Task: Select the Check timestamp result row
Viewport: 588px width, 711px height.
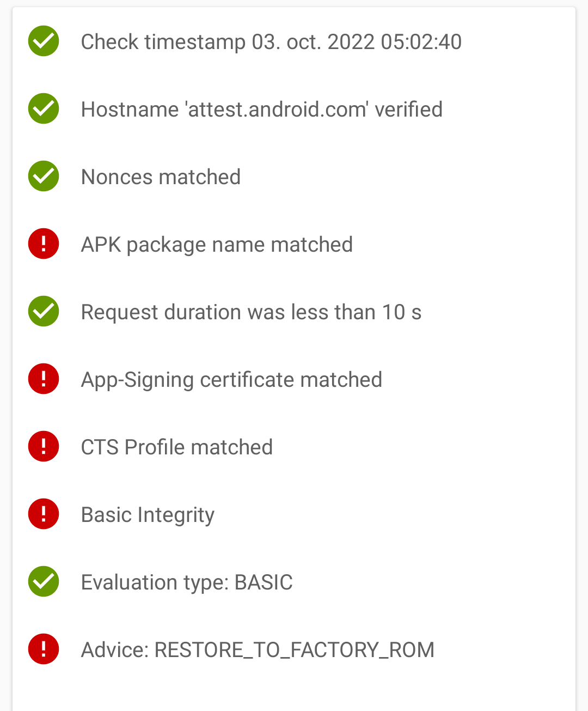Action: 271,41
